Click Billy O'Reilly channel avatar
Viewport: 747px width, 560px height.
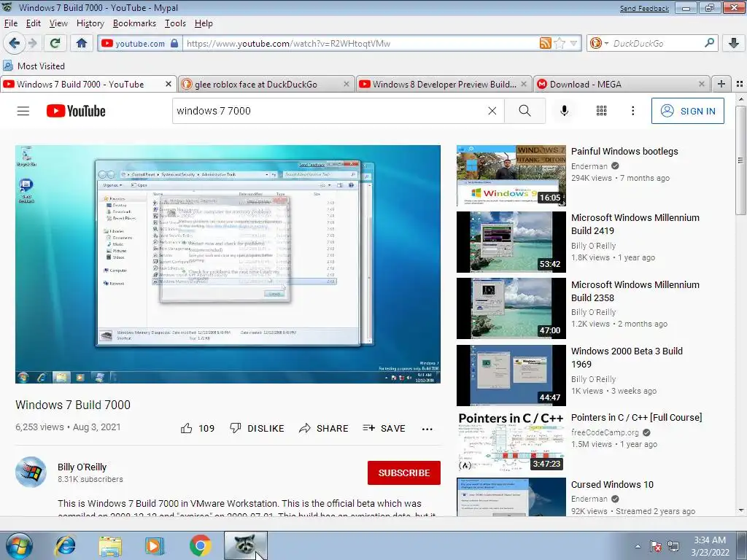coord(31,472)
